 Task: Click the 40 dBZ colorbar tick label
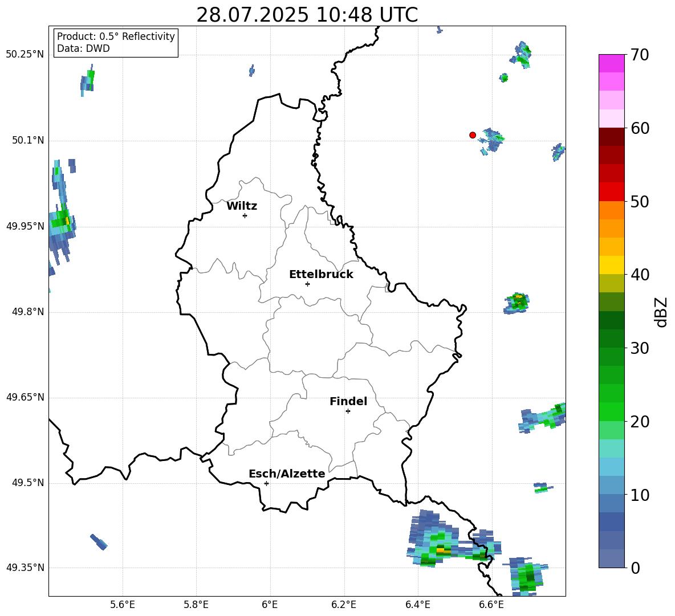tap(640, 275)
